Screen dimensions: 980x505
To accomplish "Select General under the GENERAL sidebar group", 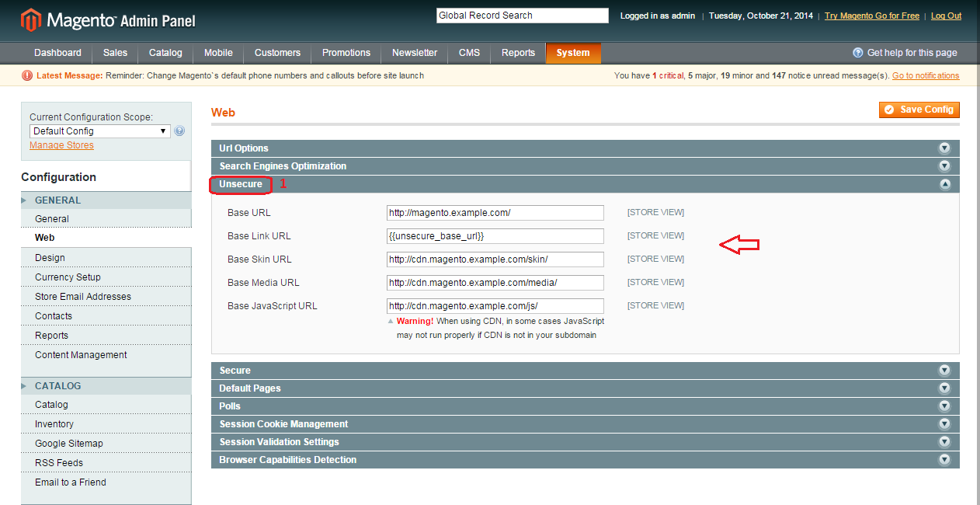I will (x=106, y=219).
